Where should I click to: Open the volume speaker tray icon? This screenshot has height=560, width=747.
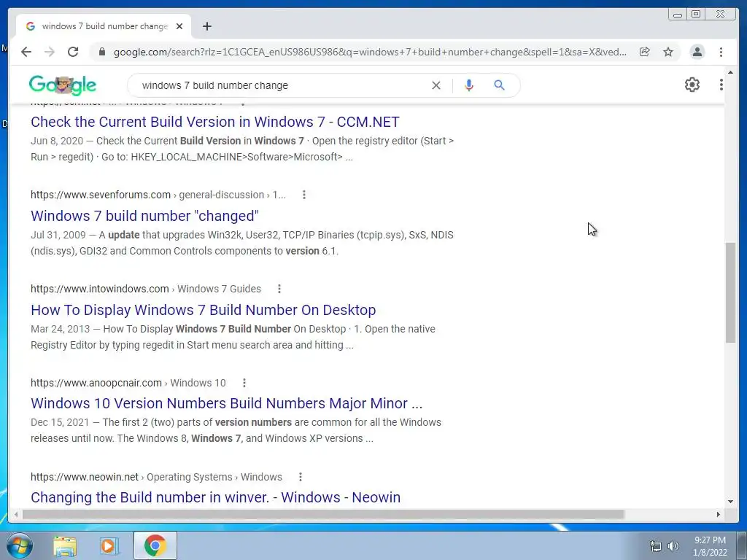(x=673, y=546)
